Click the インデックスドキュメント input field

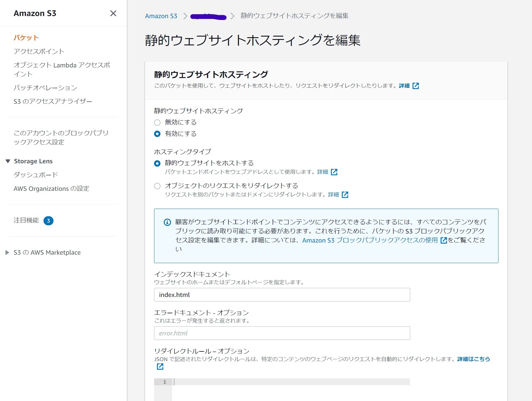click(x=282, y=295)
